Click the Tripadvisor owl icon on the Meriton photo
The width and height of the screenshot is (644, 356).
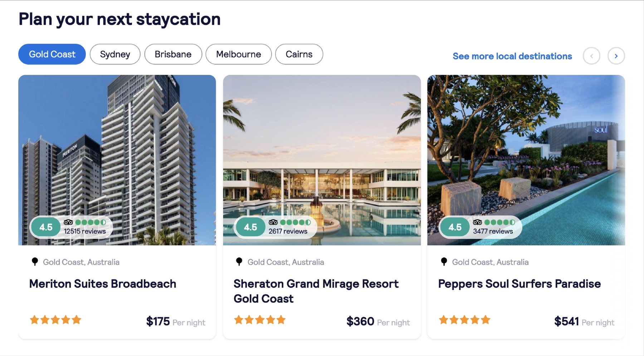click(x=68, y=222)
